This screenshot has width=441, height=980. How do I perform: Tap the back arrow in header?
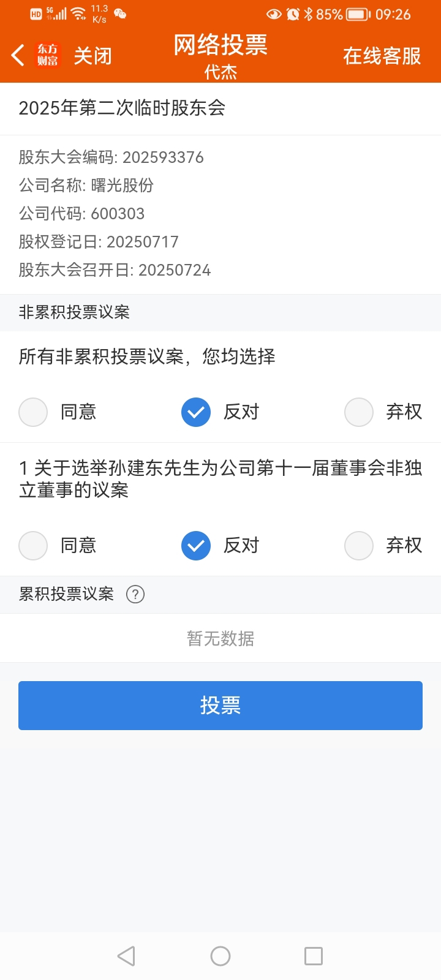point(18,55)
